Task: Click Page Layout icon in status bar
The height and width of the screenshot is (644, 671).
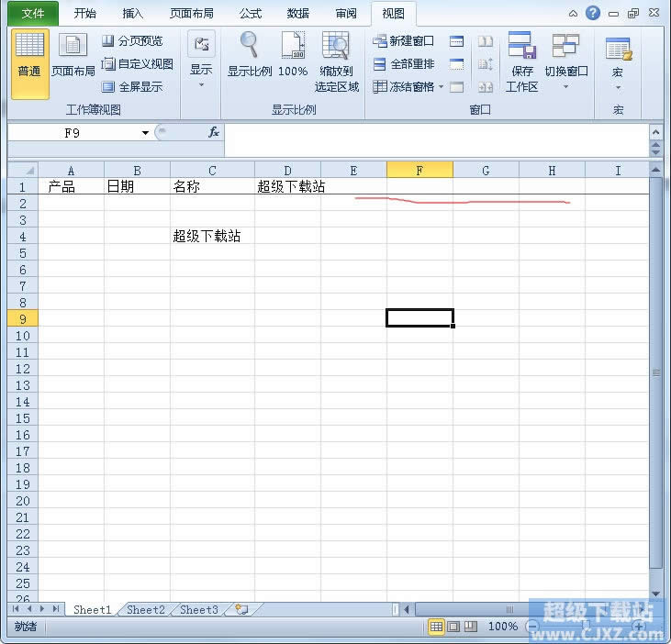Action: [x=453, y=627]
